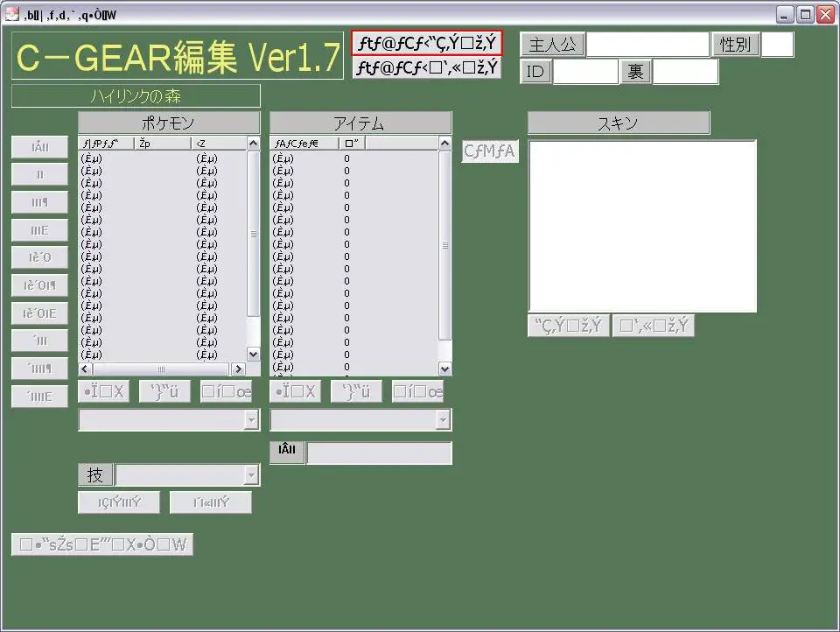Click the 性別 button
This screenshot has width=840, height=632.
(x=736, y=44)
